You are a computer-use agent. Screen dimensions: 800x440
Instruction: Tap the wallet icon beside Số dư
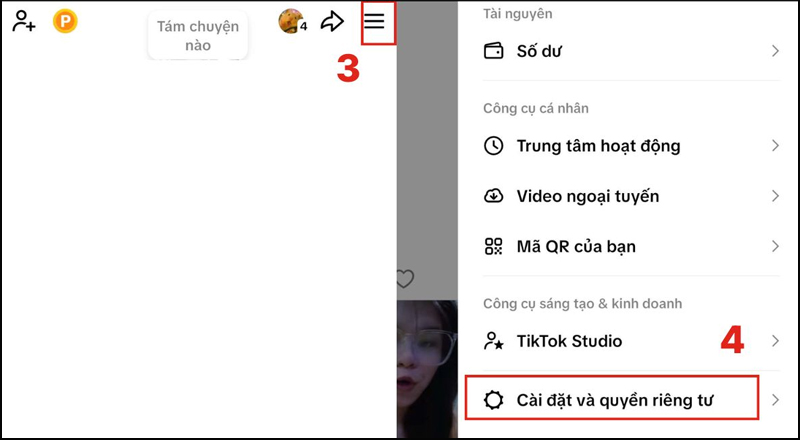(493, 51)
